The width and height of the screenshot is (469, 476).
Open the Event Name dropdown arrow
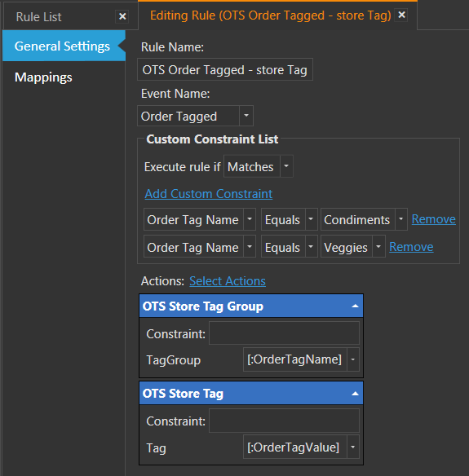pyautogui.click(x=246, y=116)
